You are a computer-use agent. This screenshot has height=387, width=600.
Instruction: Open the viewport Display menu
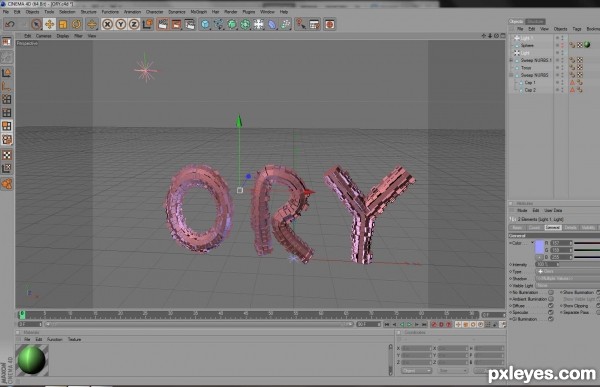pyautogui.click(x=63, y=36)
